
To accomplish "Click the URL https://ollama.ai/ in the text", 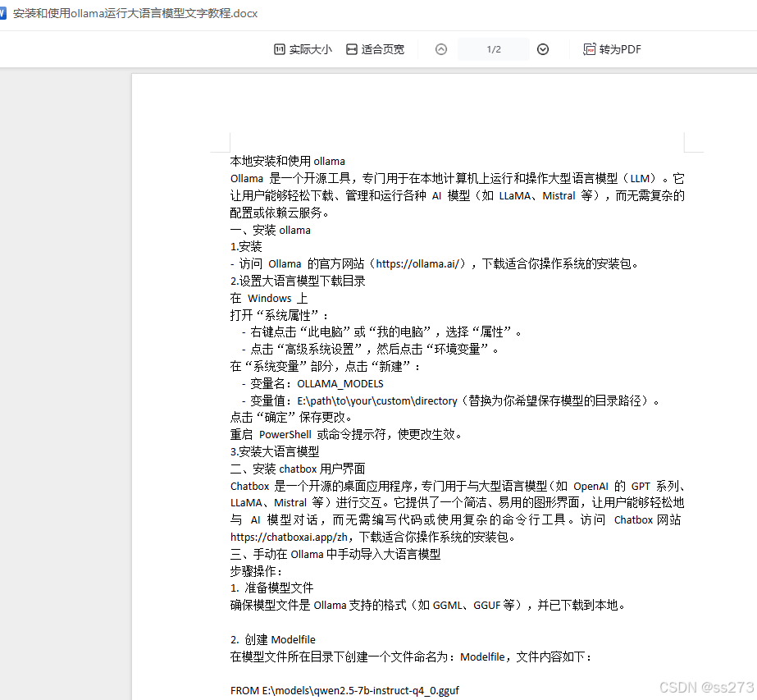I will 417,263.
